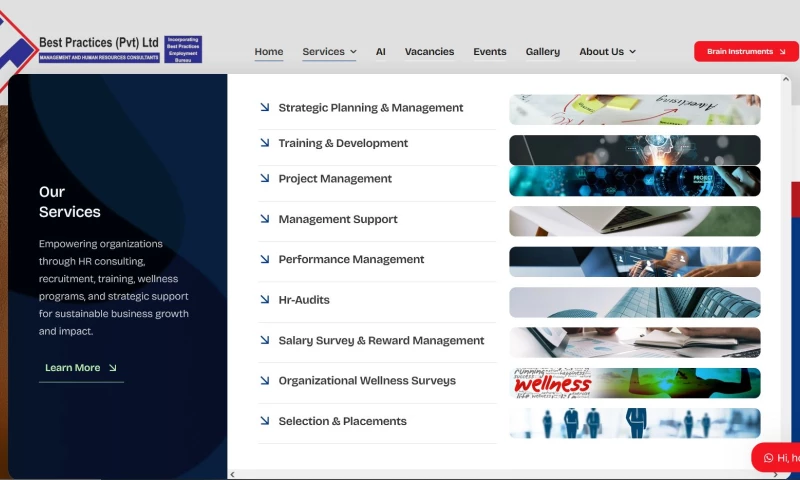
Task: Click the Brain Instruments button
Action: point(746,52)
